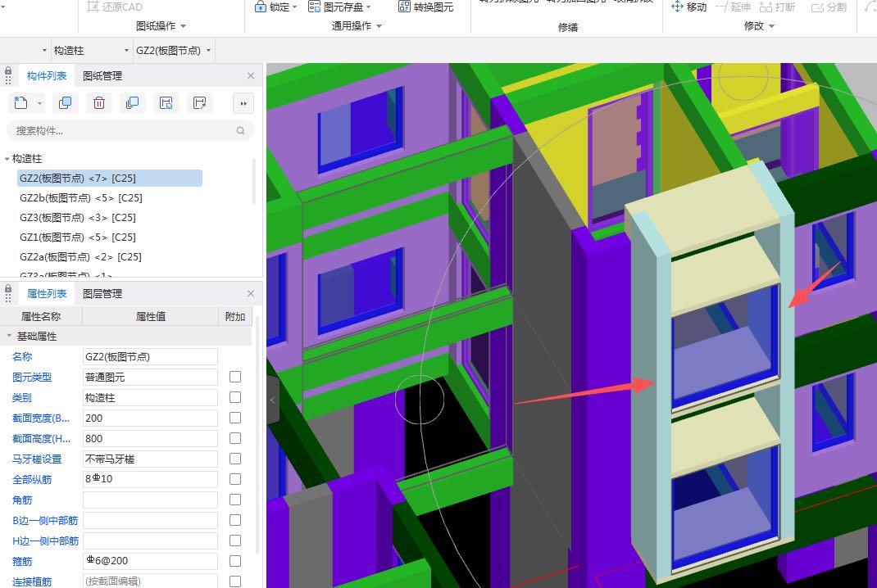Click the 搜索构件 search field

point(130,131)
